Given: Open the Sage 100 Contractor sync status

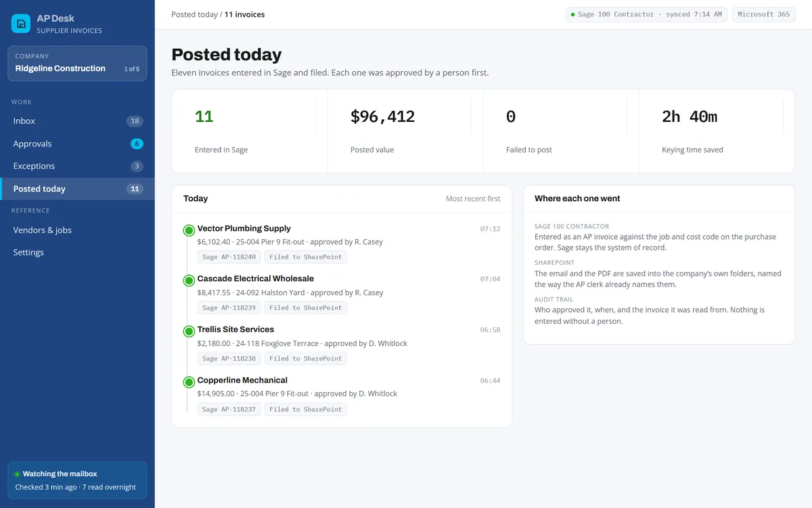Looking at the screenshot, I should tap(646, 14).
